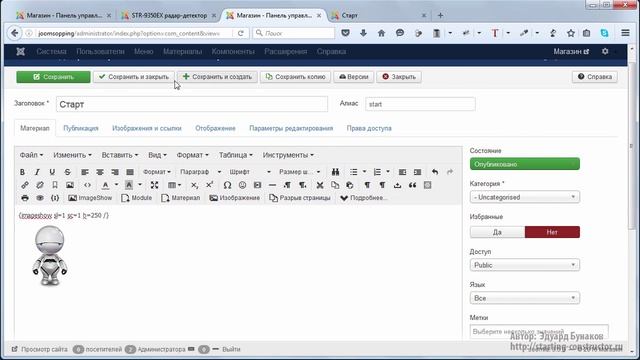Open the Состояние Опубликовано dropdown
This screenshot has height=360, width=640.
[524, 164]
